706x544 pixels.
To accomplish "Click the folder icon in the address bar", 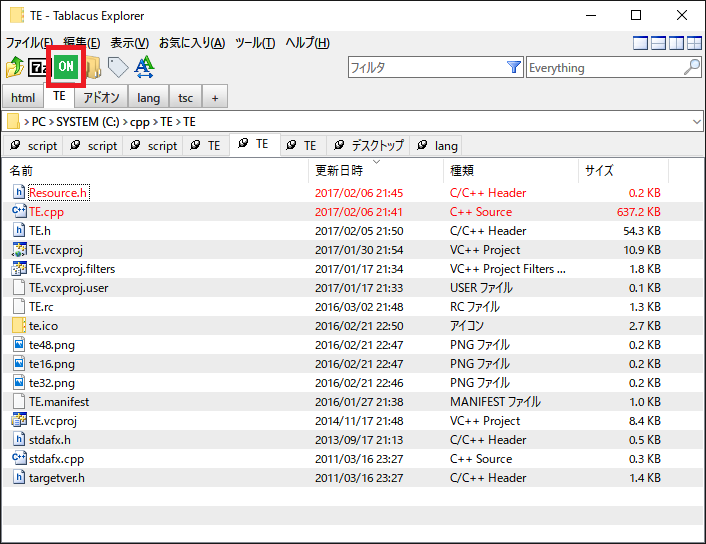I will pos(13,122).
